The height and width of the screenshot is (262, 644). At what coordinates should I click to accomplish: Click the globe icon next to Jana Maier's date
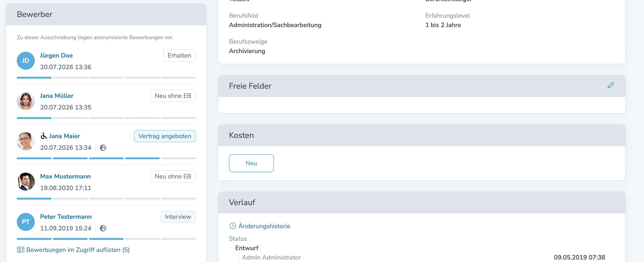click(x=103, y=148)
